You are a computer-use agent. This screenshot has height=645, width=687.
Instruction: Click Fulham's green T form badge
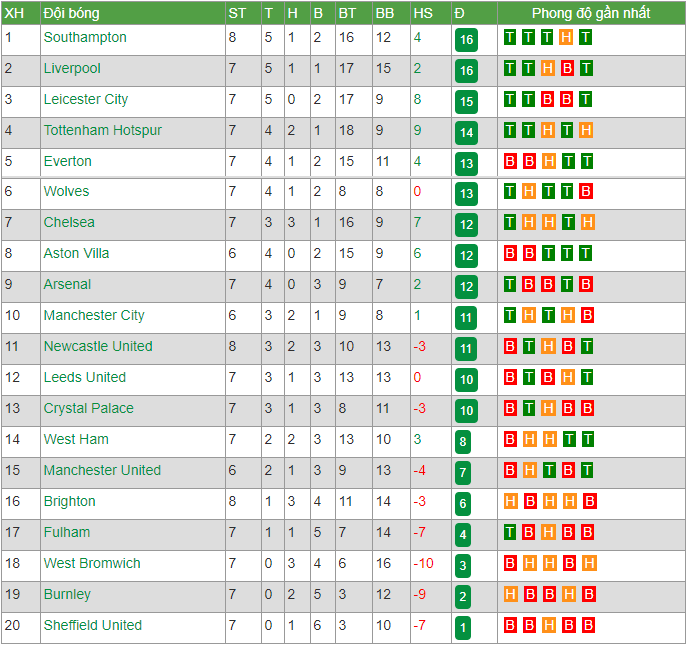510,532
